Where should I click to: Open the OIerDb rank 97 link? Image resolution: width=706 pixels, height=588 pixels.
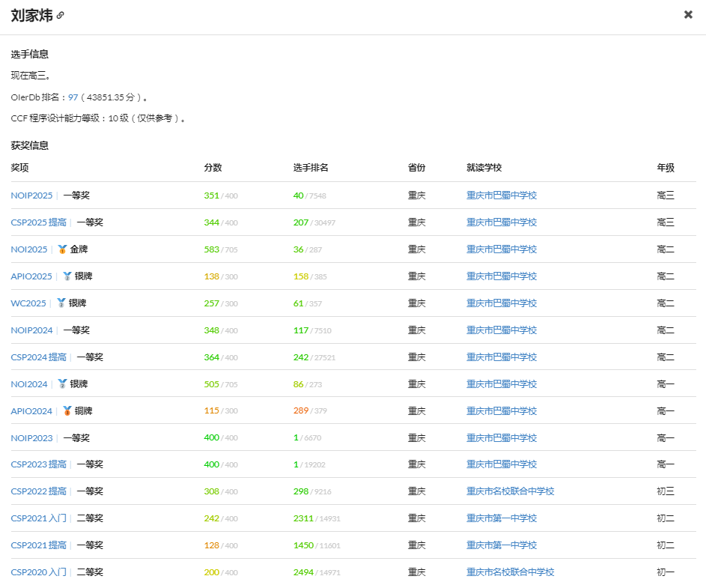point(73,96)
